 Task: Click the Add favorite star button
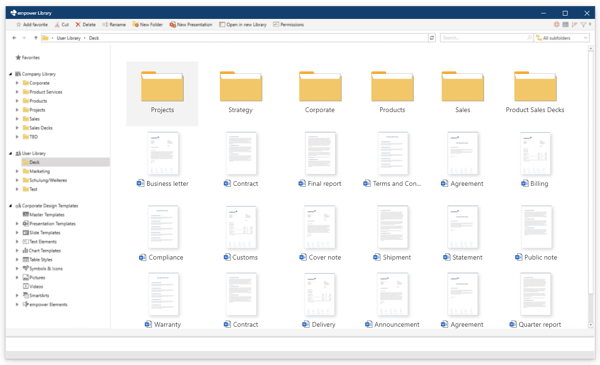point(32,24)
